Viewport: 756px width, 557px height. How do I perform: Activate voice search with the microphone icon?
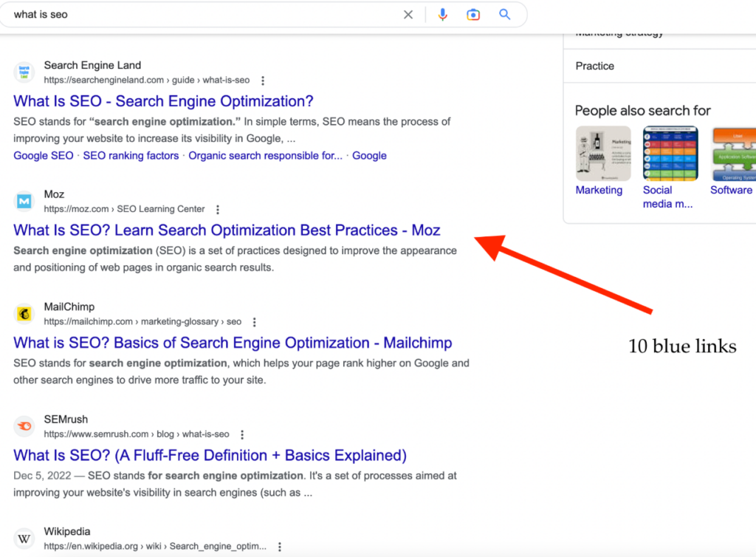[x=442, y=14]
